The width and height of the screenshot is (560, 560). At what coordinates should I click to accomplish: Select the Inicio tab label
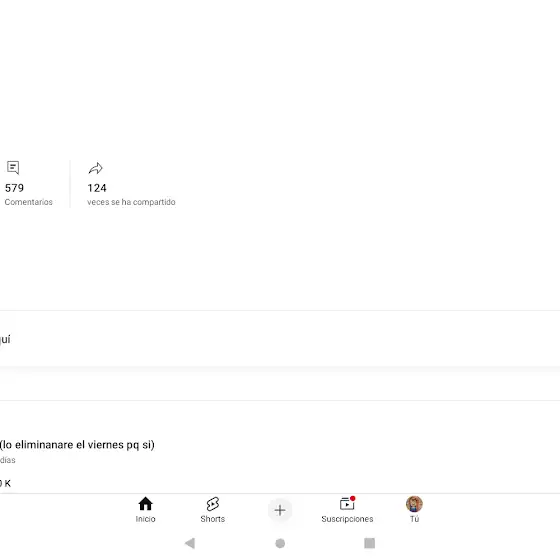pos(145,519)
